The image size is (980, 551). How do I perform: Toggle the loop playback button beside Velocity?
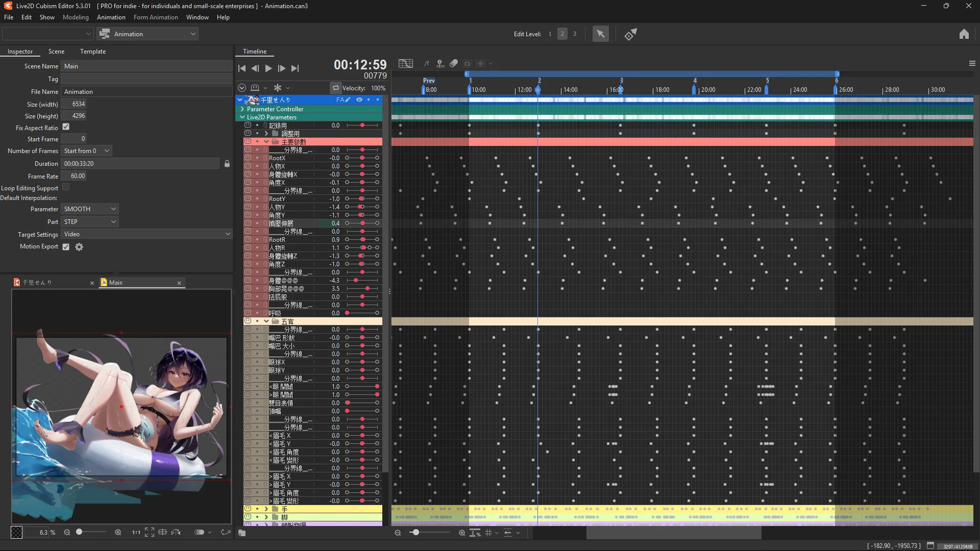335,88
